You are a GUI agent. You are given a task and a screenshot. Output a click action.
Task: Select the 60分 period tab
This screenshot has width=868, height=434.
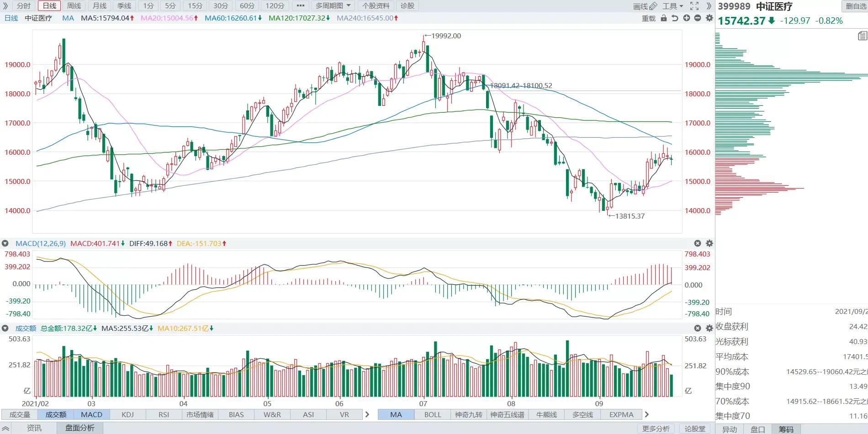tap(247, 6)
